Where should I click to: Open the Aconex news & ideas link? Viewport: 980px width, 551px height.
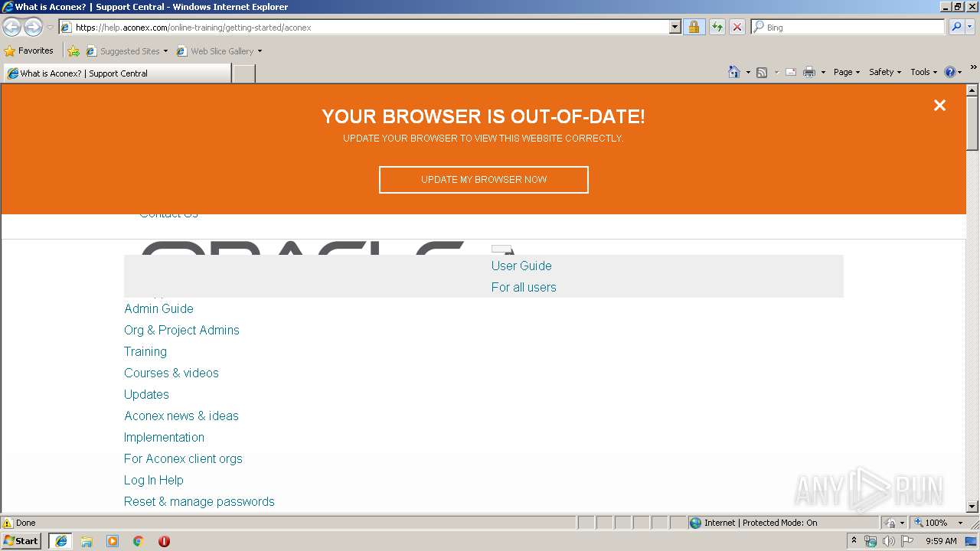tap(181, 416)
